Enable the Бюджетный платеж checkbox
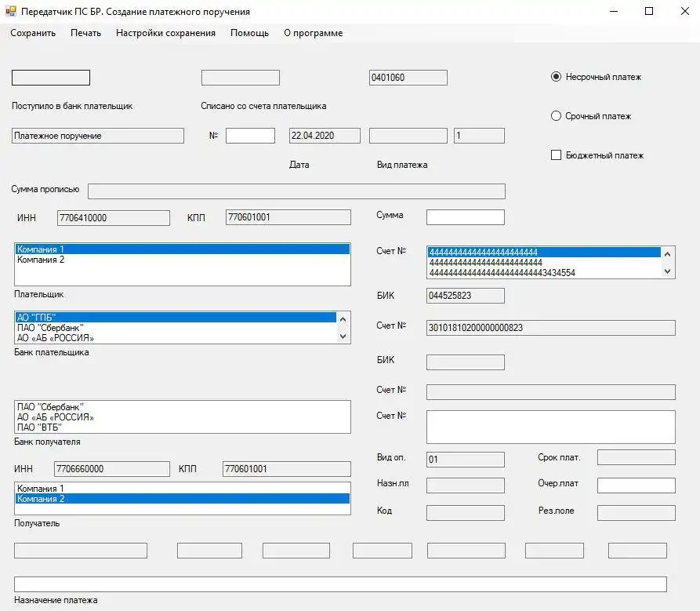 (x=557, y=155)
